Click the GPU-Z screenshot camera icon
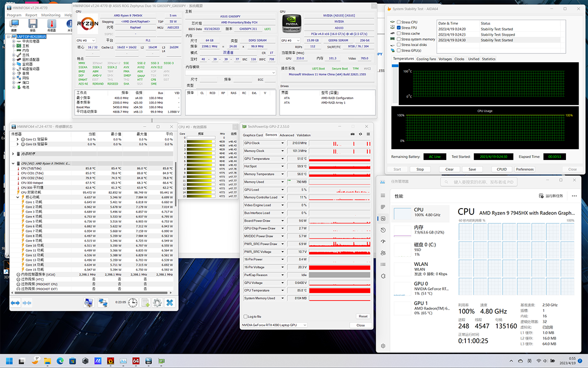Viewport: 588px width, 368px height. [x=353, y=135]
